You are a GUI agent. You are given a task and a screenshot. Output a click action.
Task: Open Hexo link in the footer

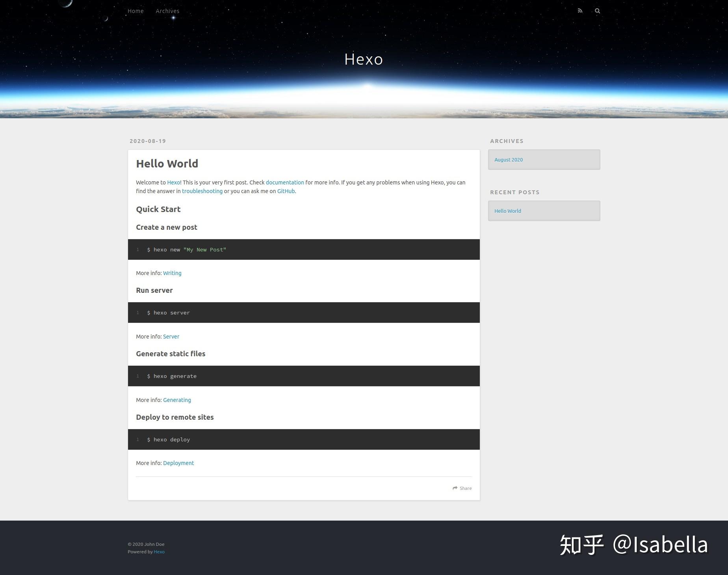coord(159,552)
